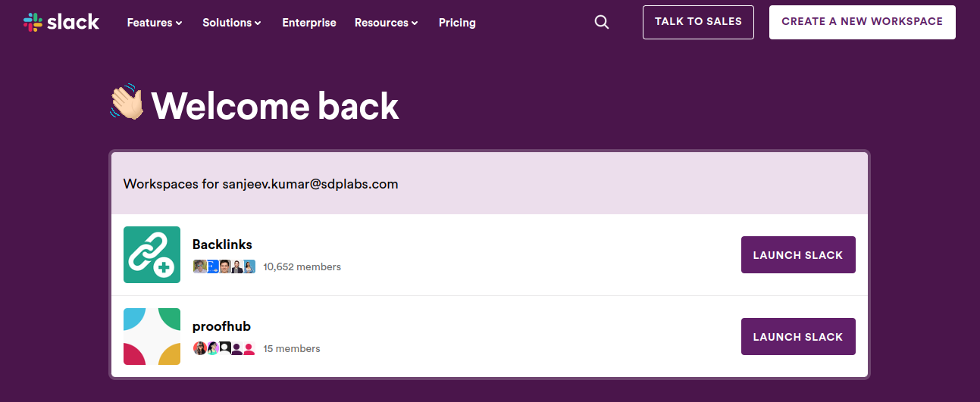
Task: Click the Slack logo in header
Action: [x=61, y=22]
